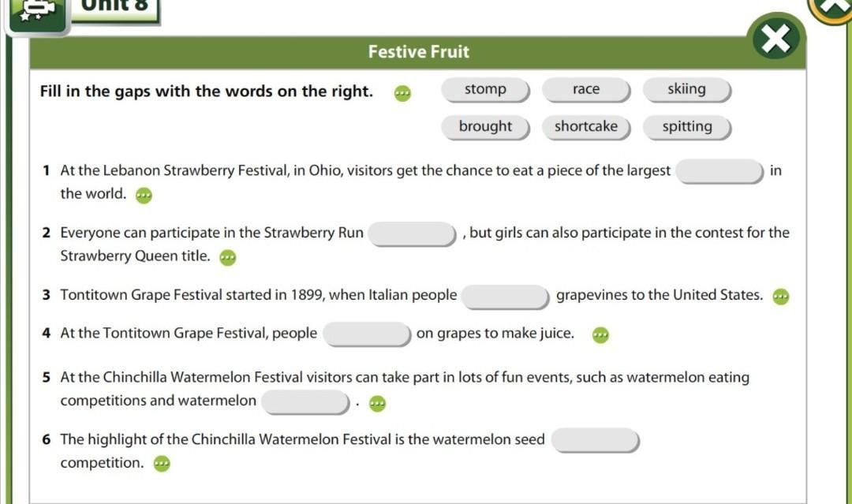Click the gap after 'Strawberry Run'
The width and height of the screenshot is (852, 504).
tap(413, 233)
